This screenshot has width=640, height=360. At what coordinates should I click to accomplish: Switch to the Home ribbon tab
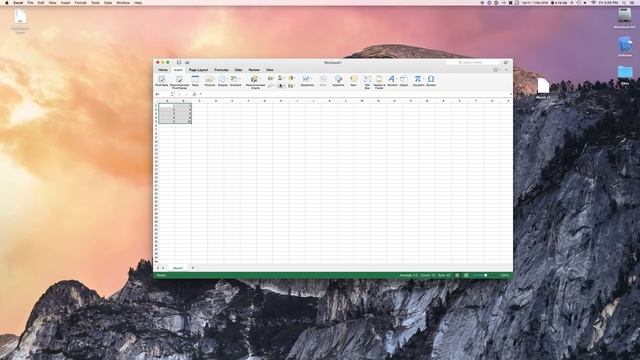point(163,70)
